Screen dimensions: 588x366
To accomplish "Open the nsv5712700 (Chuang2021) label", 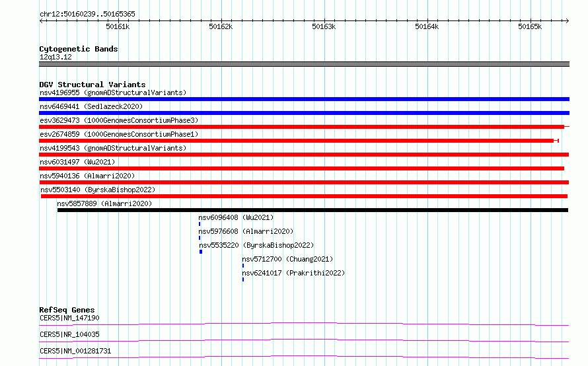I will click(x=287, y=259).
